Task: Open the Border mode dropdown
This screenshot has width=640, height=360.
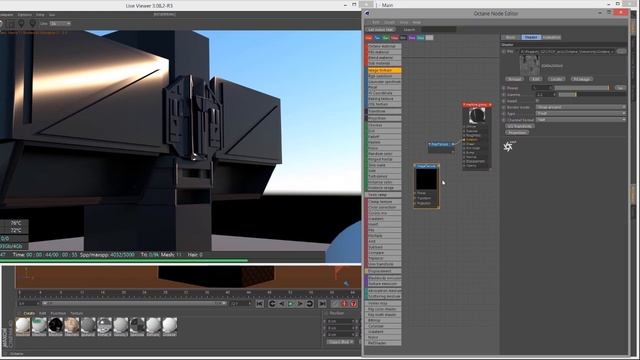Action: click(x=580, y=107)
